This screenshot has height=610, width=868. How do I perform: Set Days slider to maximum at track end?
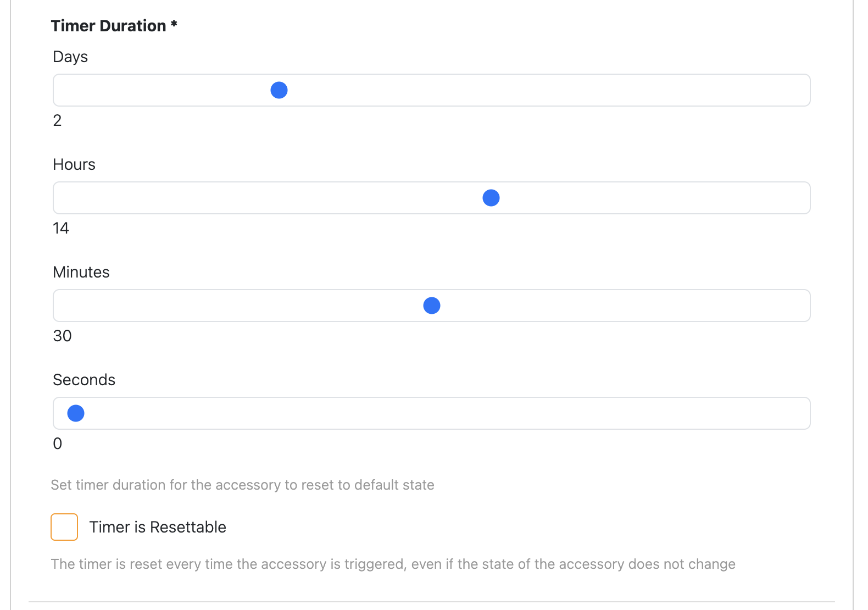(x=798, y=90)
